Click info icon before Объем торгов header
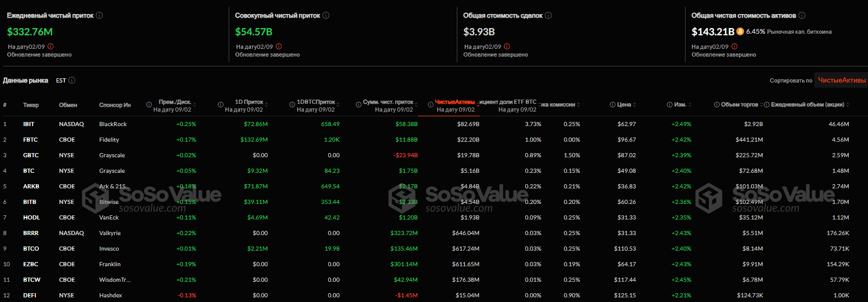Image resolution: width=868 pixels, height=302 pixels. click(x=717, y=105)
